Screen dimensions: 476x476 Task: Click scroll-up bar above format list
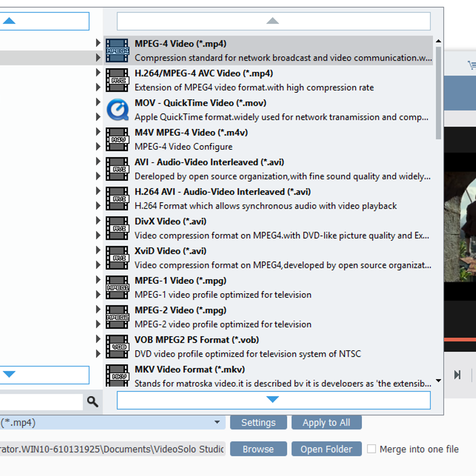[x=274, y=21]
